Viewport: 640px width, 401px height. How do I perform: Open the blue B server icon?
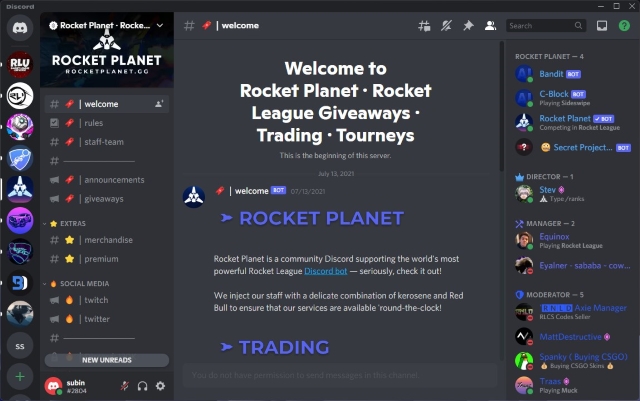coord(20,283)
